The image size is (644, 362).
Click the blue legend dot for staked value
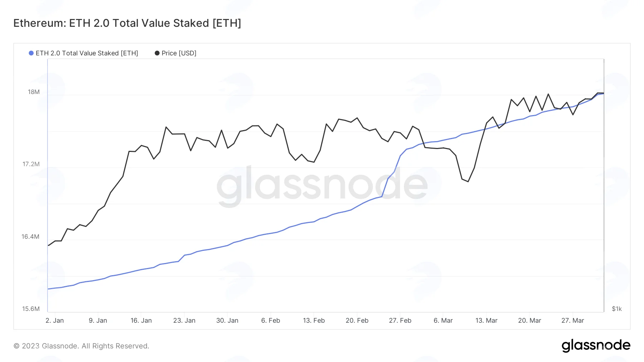point(31,53)
